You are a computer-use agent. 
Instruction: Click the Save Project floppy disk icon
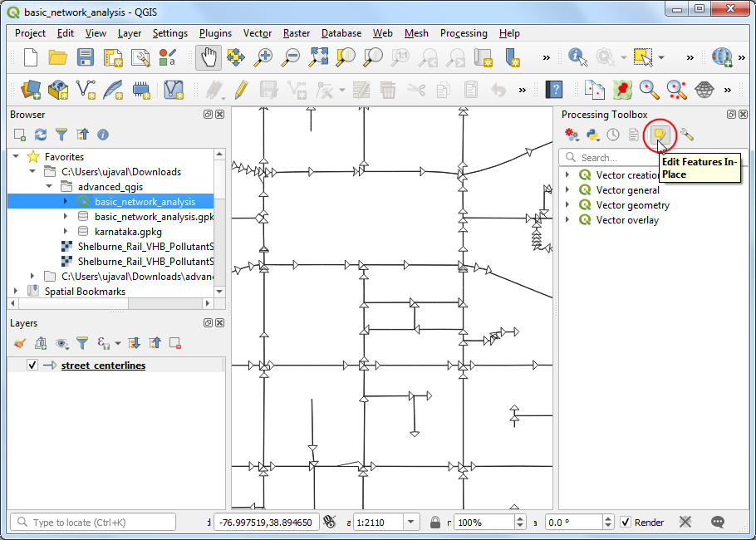point(86,57)
